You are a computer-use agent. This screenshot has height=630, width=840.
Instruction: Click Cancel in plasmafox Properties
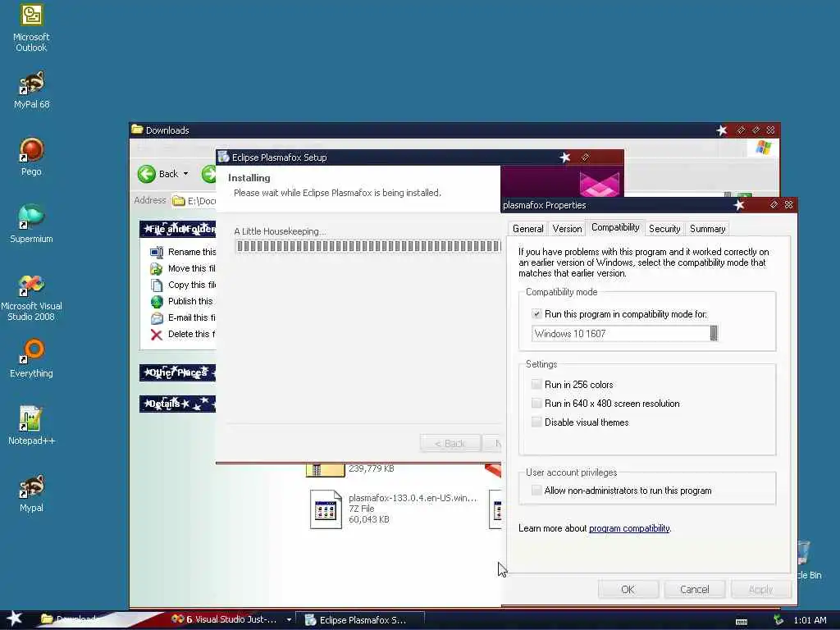(694, 589)
